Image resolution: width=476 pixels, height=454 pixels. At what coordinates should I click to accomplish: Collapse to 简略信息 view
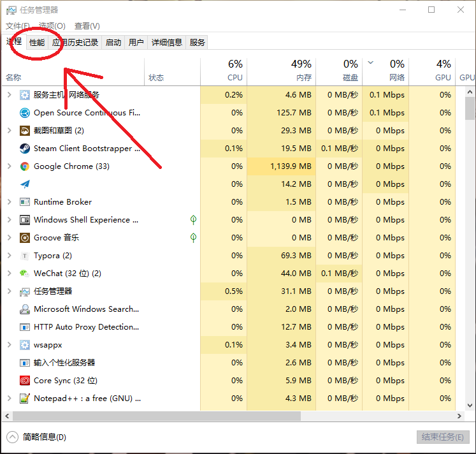pos(37,437)
